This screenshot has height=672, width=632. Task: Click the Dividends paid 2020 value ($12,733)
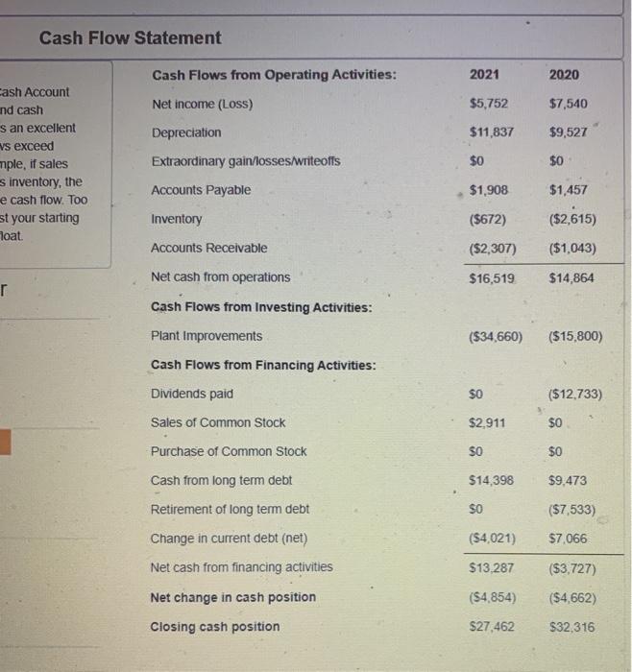(572, 395)
